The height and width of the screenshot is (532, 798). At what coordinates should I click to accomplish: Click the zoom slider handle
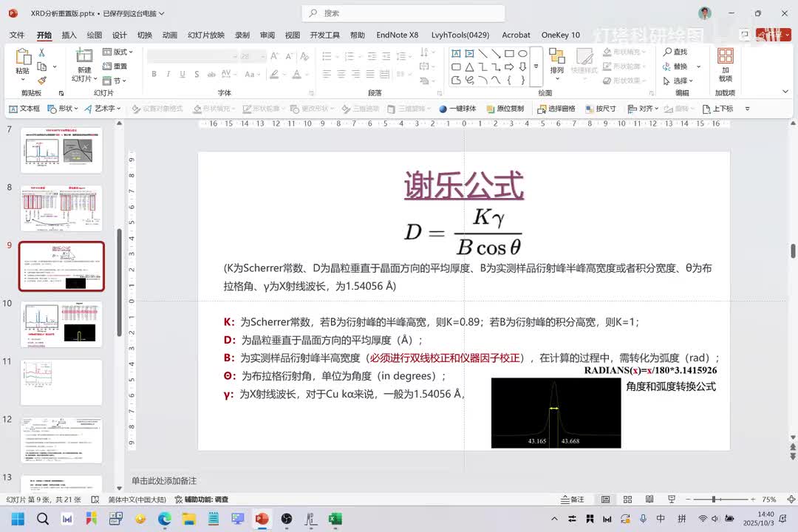click(x=714, y=499)
